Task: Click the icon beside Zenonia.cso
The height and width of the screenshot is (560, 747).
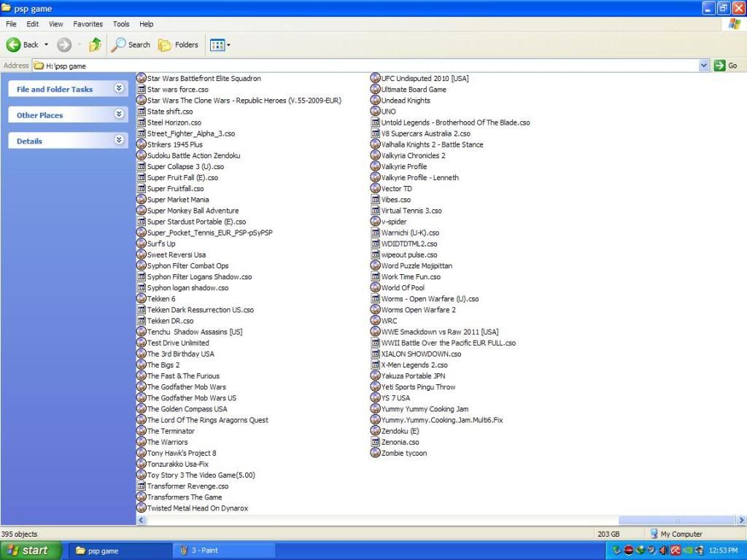Action: click(376, 442)
